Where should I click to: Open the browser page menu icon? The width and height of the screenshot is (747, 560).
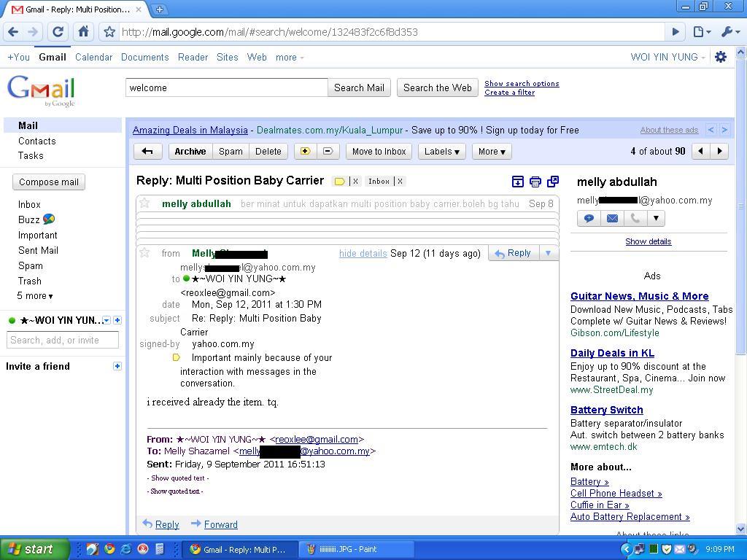pos(701,32)
